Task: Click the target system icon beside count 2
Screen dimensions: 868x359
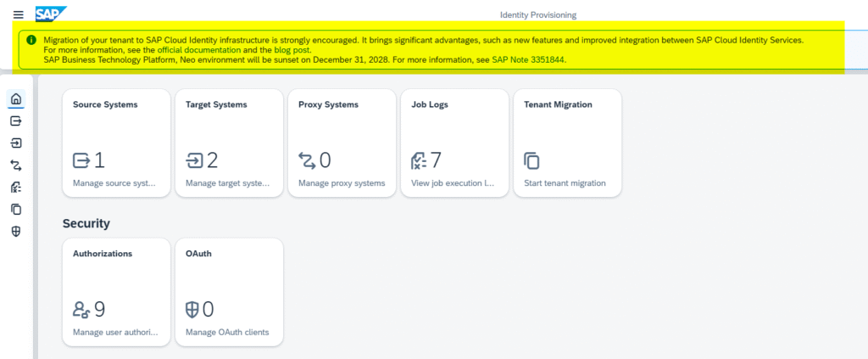Action: coord(195,160)
